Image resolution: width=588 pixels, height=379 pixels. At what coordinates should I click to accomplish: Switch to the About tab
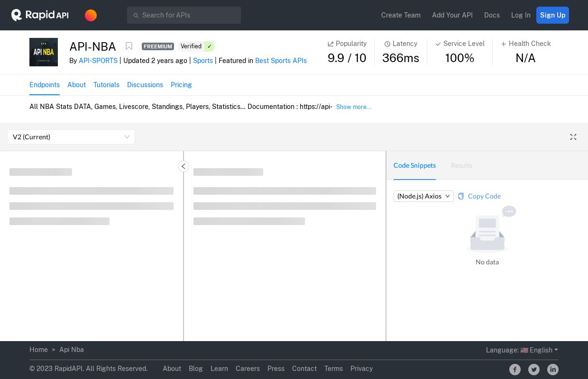point(76,85)
